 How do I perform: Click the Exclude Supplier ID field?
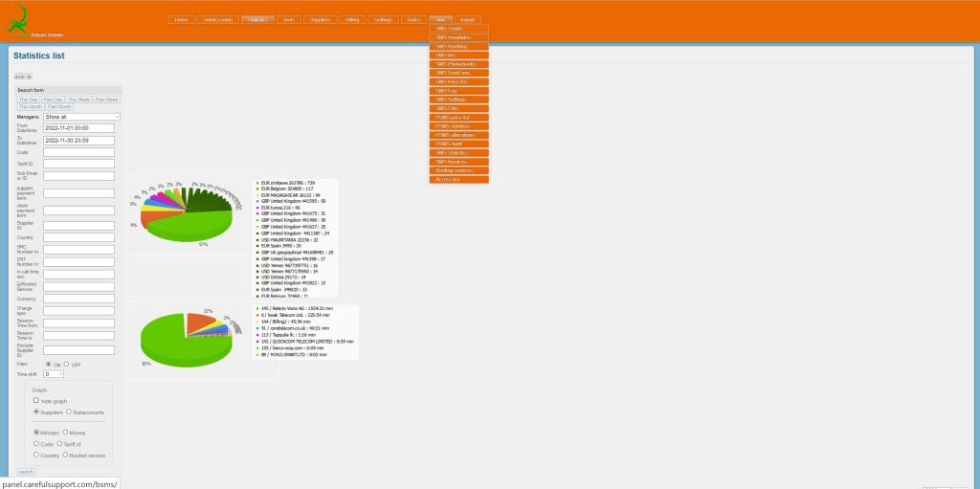tap(78, 350)
